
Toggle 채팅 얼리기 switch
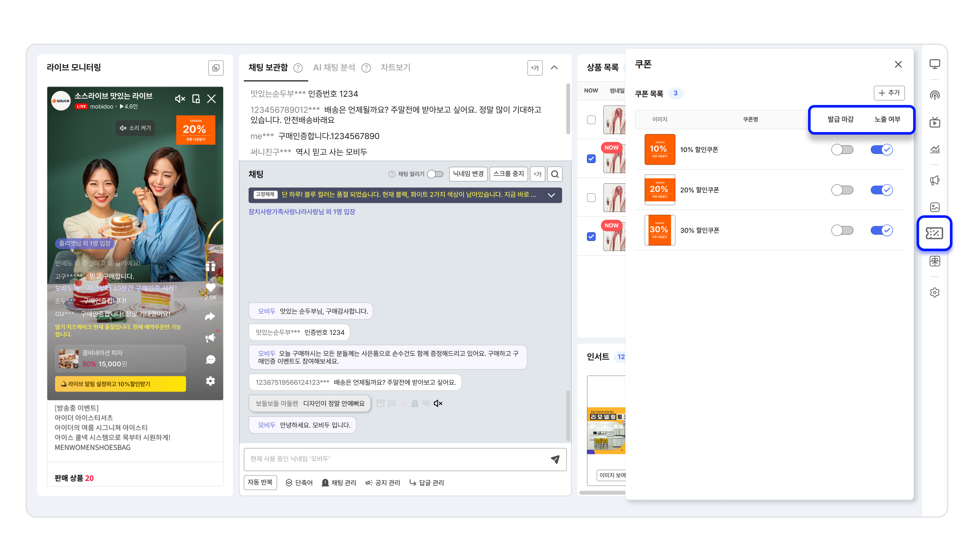pyautogui.click(x=435, y=174)
